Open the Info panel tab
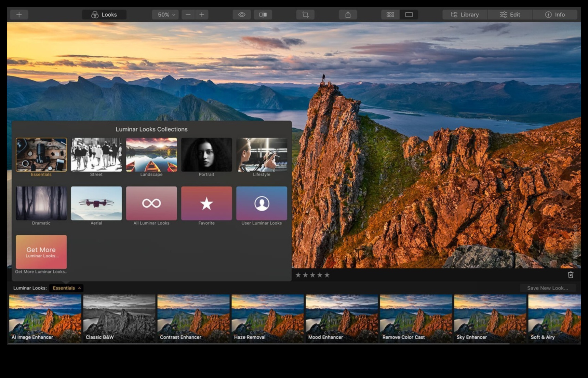Viewport: 588px width, 378px height. point(555,15)
